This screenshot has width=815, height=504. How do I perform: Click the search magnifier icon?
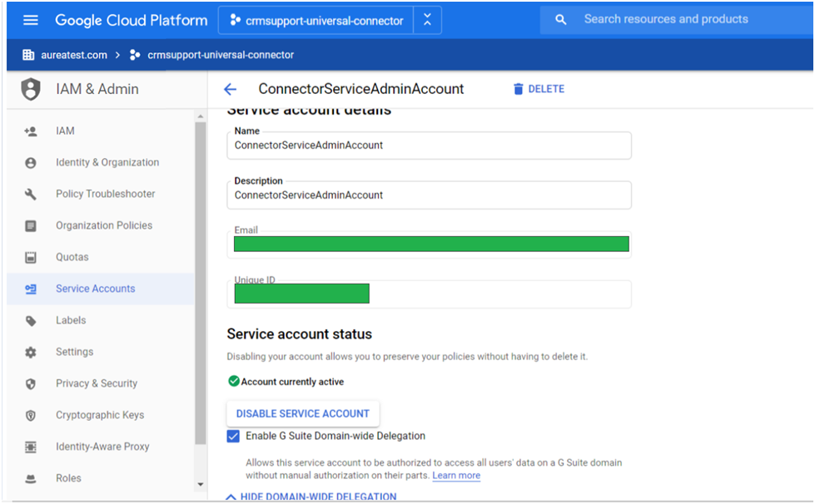pyautogui.click(x=560, y=20)
